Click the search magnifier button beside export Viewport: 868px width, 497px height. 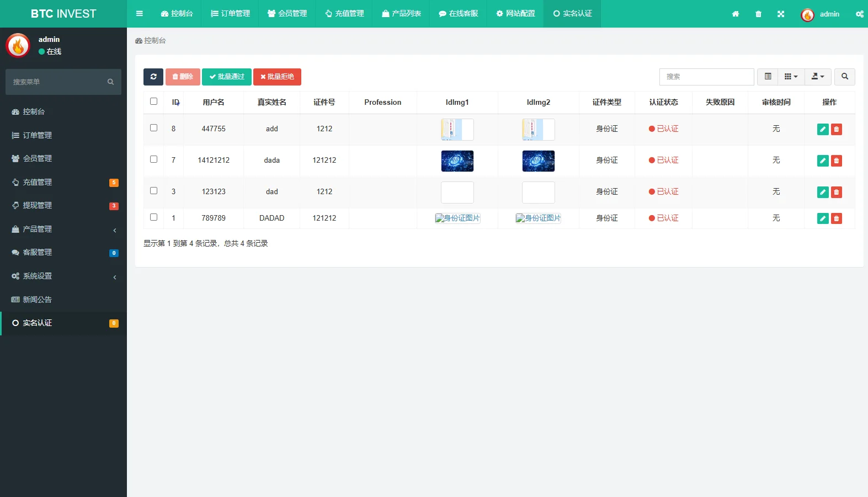(x=845, y=77)
